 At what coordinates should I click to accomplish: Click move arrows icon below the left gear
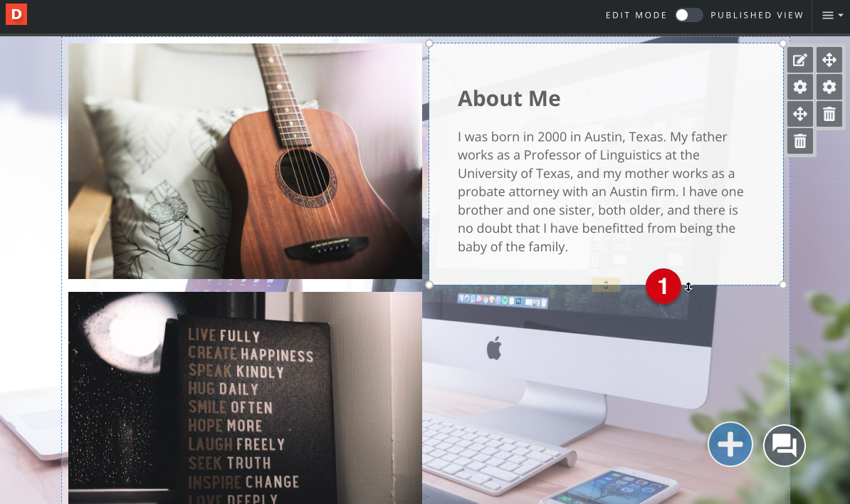pyautogui.click(x=800, y=114)
